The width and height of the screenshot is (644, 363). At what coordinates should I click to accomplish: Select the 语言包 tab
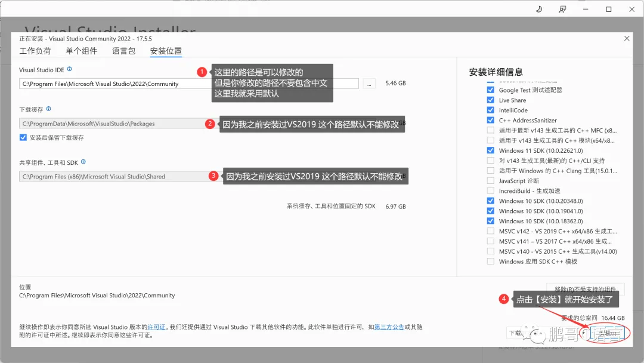point(123,51)
